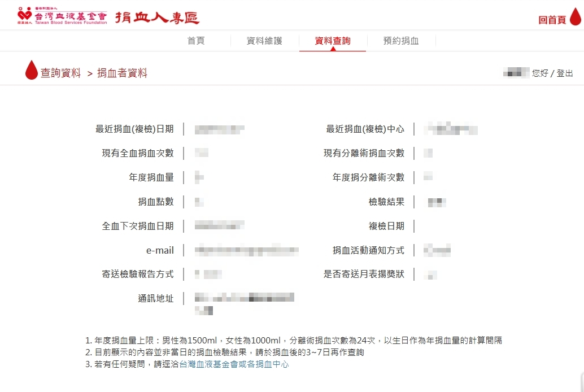Click the Taiwan Blood Services Foundation heart logo

pos(25,16)
